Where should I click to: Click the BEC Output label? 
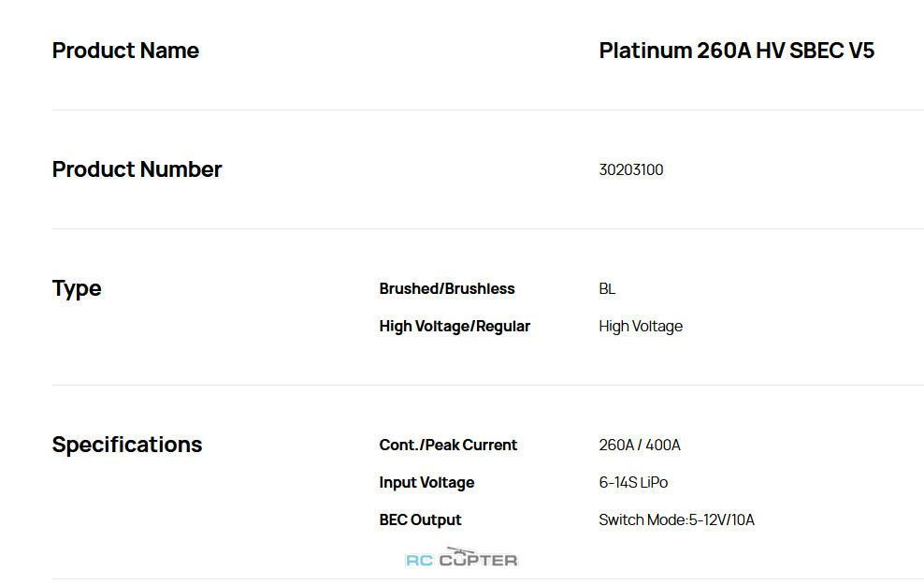[420, 520]
